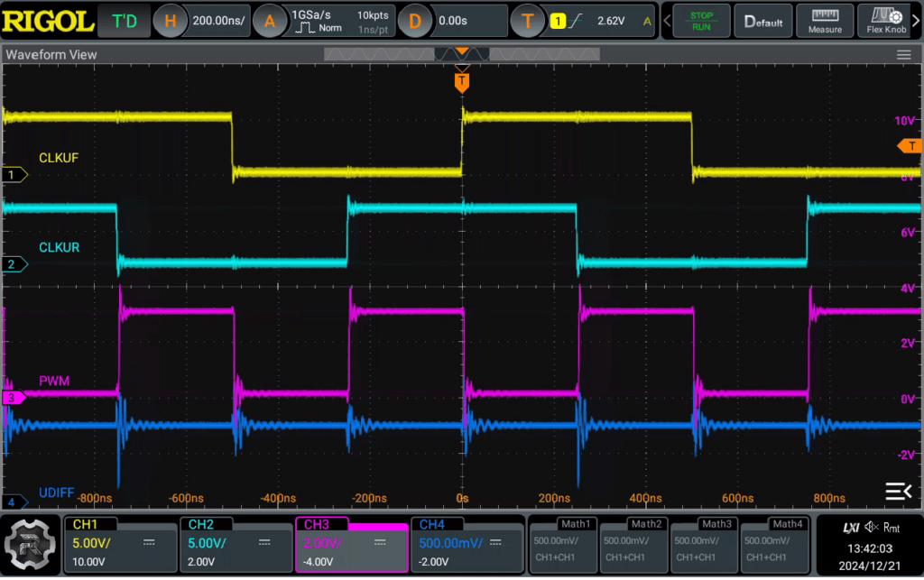Screen dimensions: 924x580
Task: Click the Default button
Action: click(x=763, y=21)
